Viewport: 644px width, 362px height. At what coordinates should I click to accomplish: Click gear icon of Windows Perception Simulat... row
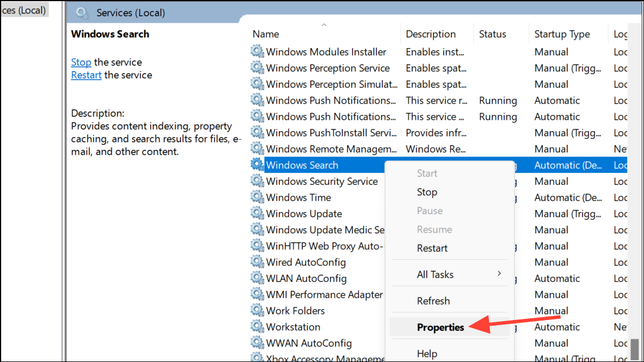pyautogui.click(x=257, y=84)
